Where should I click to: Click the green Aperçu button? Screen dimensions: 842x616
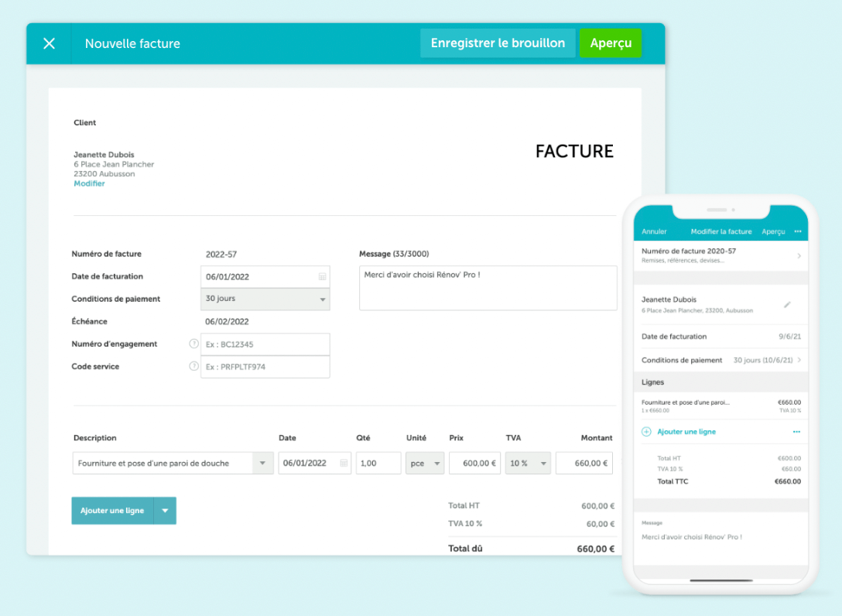[611, 43]
